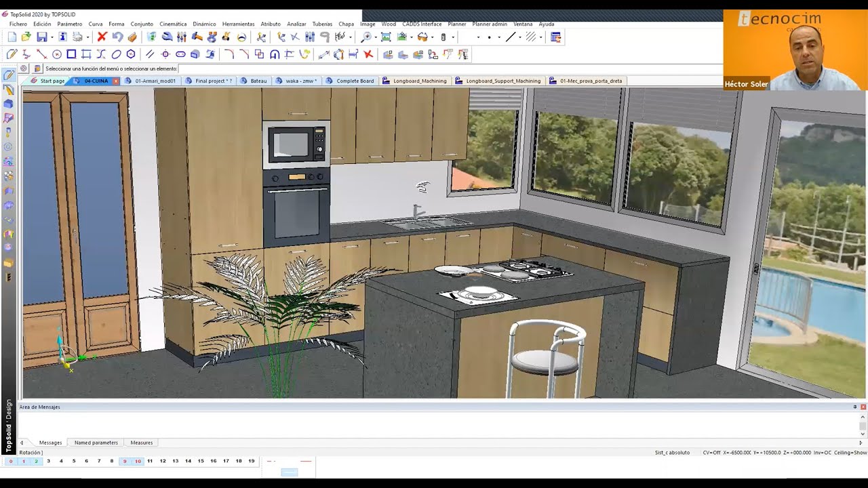Toggle layer 10 in the layer bar

tap(138, 461)
